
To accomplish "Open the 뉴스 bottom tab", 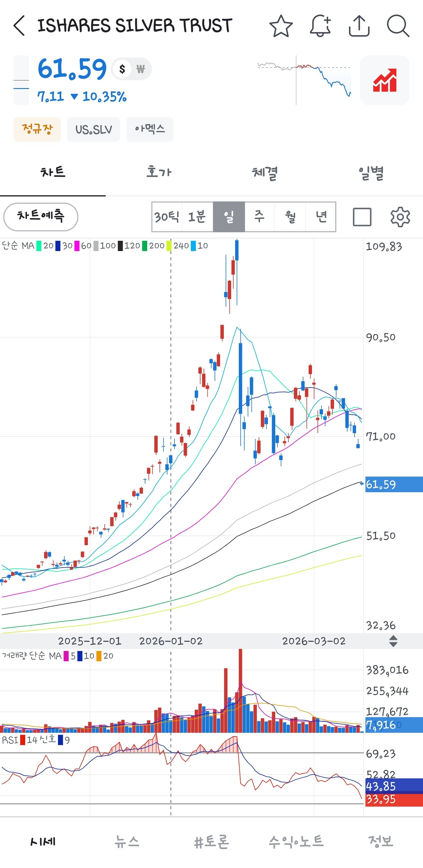I will click(x=127, y=841).
